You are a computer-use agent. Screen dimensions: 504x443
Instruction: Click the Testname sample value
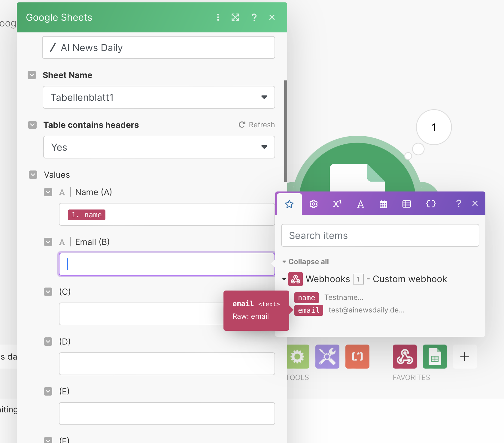tap(344, 297)
